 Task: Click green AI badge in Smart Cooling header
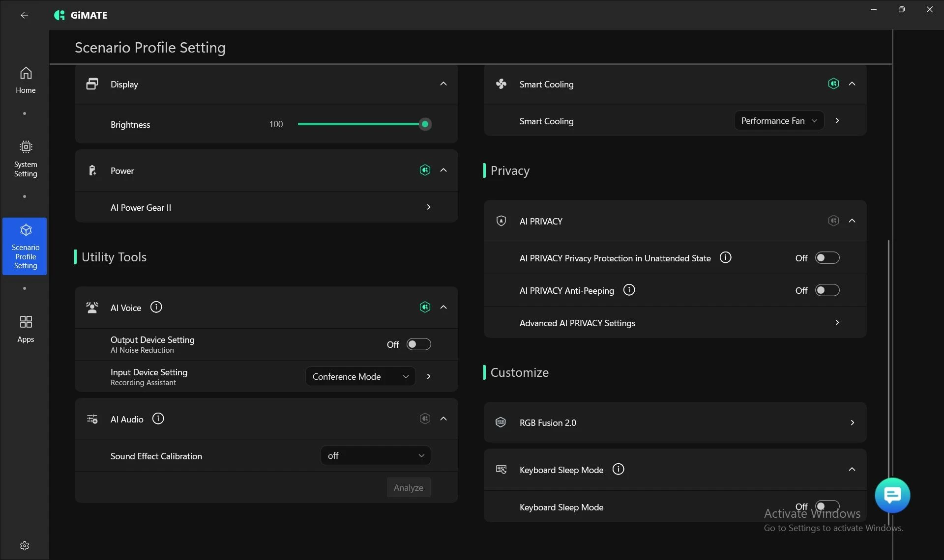tap(833, 84)
